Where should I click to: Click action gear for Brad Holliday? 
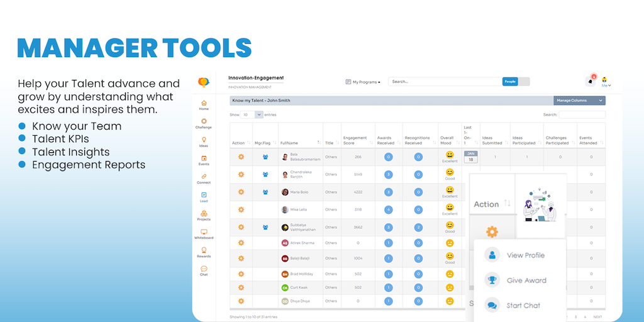(241, 274)
